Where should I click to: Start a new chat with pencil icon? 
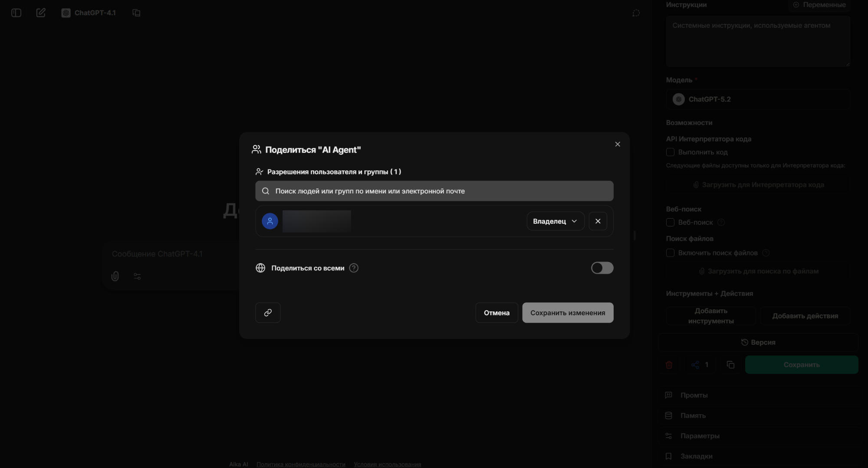tap(41, 13)
